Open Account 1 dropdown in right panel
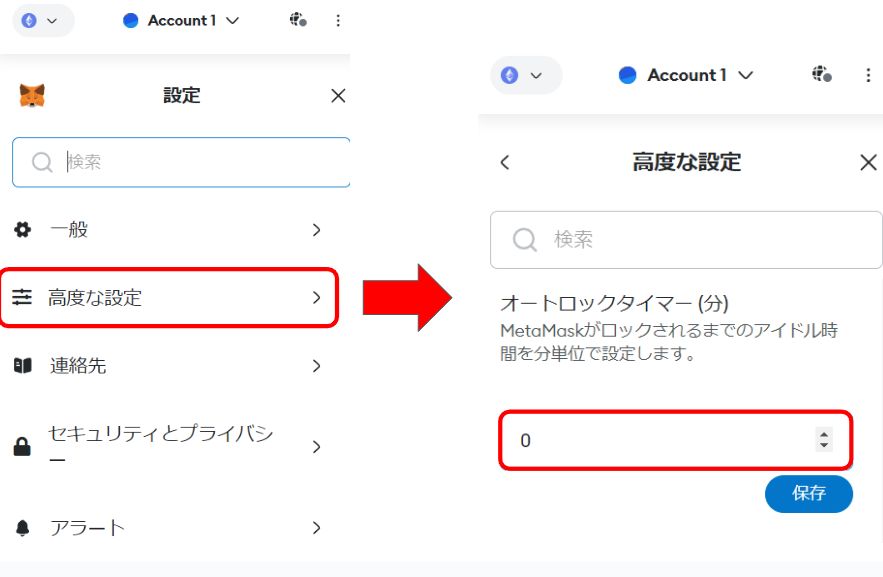 685,75
